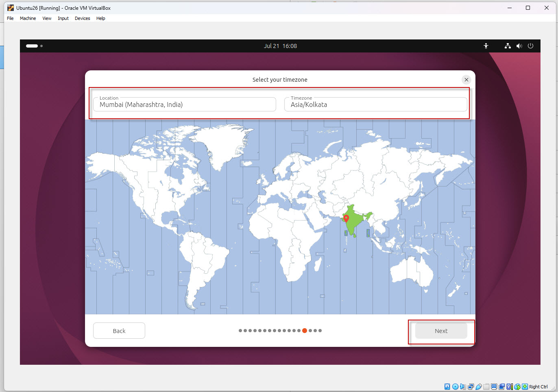The height and width of the screenshot is (392, 558).
Task: Maximize the VirtualBox window
Action: coord(528,8)
